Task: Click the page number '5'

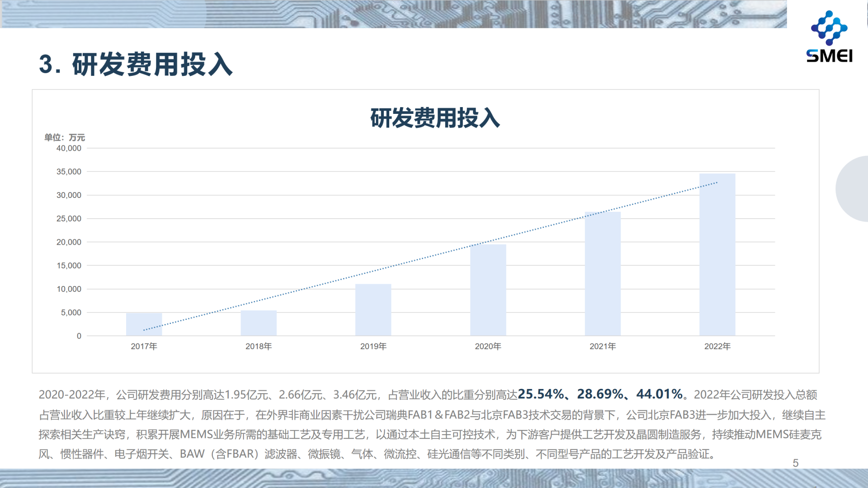Action: coord(796,463)
